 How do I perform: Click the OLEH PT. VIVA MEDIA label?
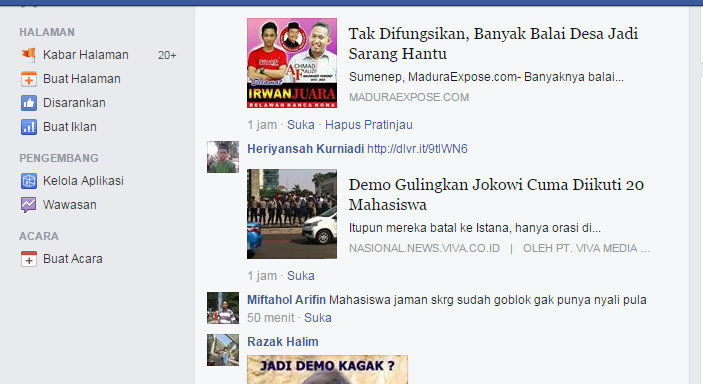pyautogui.click(x=586, y=249)
